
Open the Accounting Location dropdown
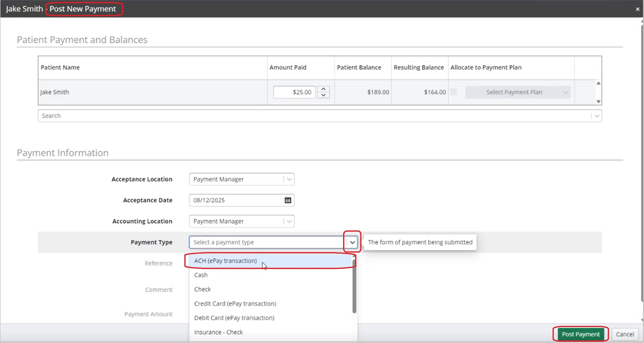289,221
